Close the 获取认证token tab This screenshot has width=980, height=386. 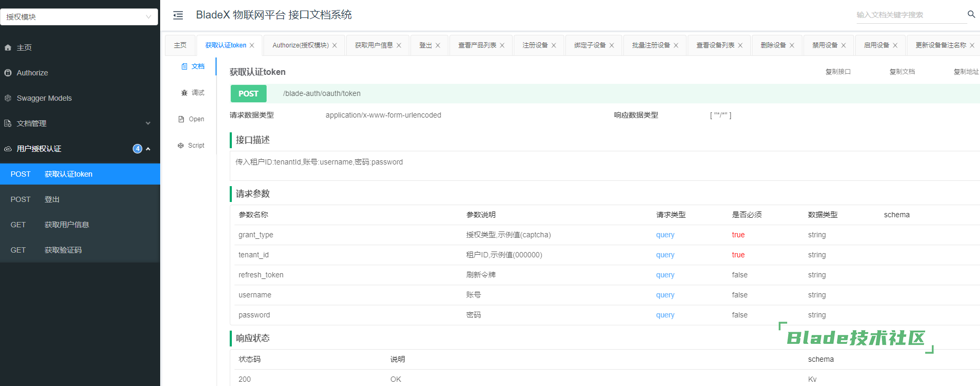tap(252, 45)
